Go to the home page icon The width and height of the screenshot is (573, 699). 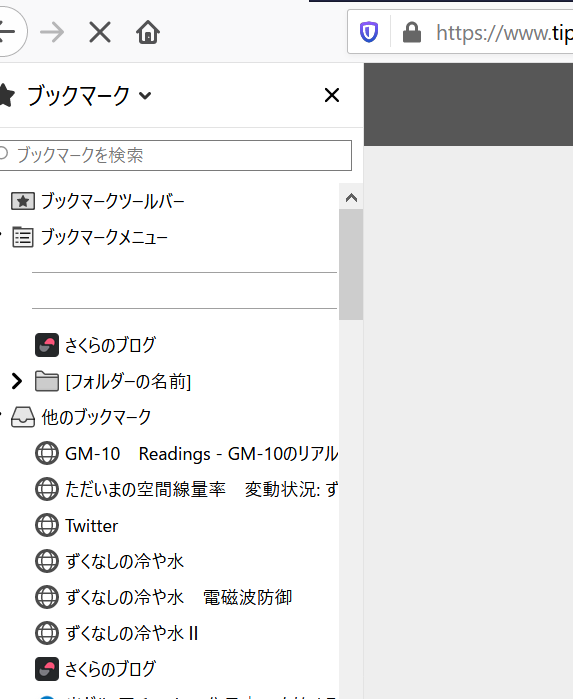(148, 33)
